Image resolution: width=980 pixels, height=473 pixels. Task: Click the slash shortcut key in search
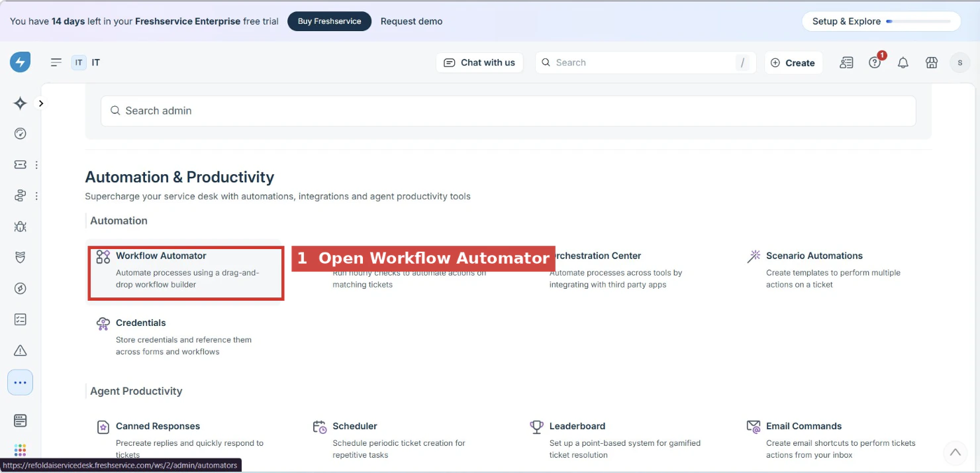click(743, 62)
